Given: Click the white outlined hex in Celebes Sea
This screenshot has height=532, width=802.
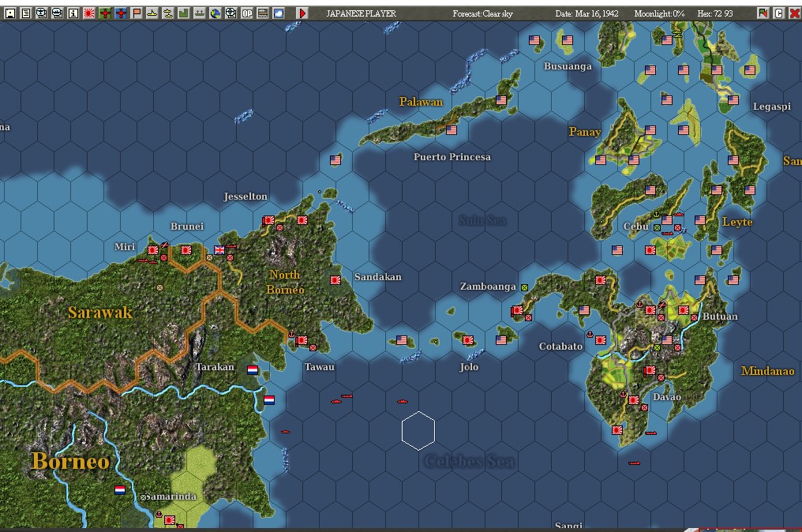Looking at the screenshot, I should pos(418,431).
